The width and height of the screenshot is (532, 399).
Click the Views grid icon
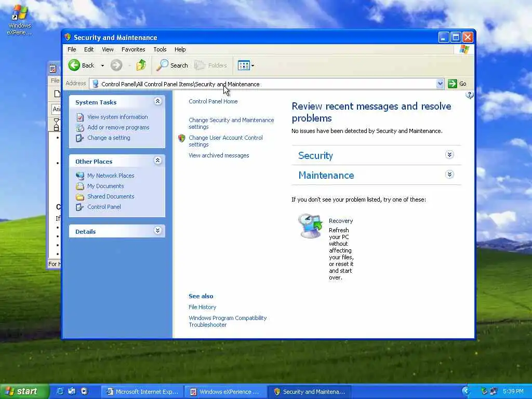click(x=244, y=65)
